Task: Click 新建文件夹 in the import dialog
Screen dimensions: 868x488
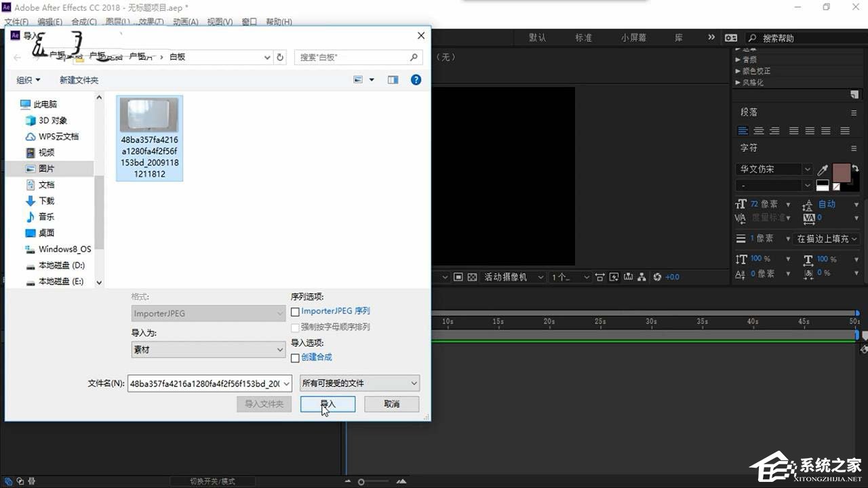Action: (x=79, y=80)
